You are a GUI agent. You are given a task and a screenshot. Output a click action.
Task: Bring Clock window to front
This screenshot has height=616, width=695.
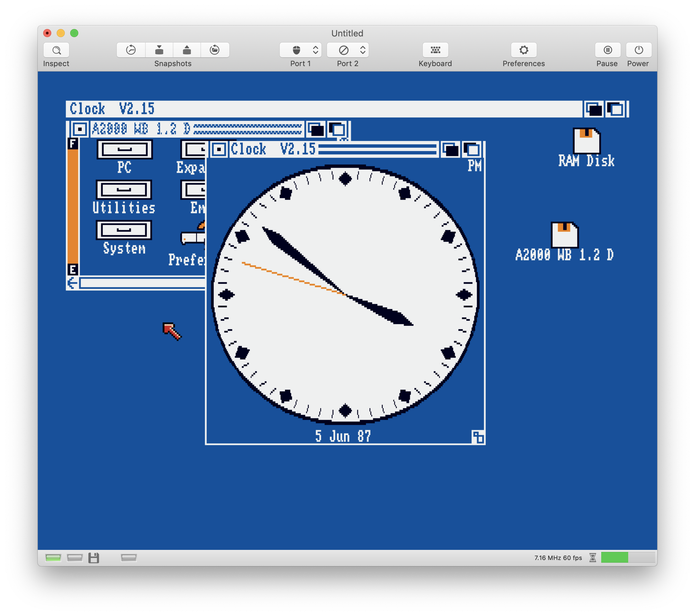point(472,149)
